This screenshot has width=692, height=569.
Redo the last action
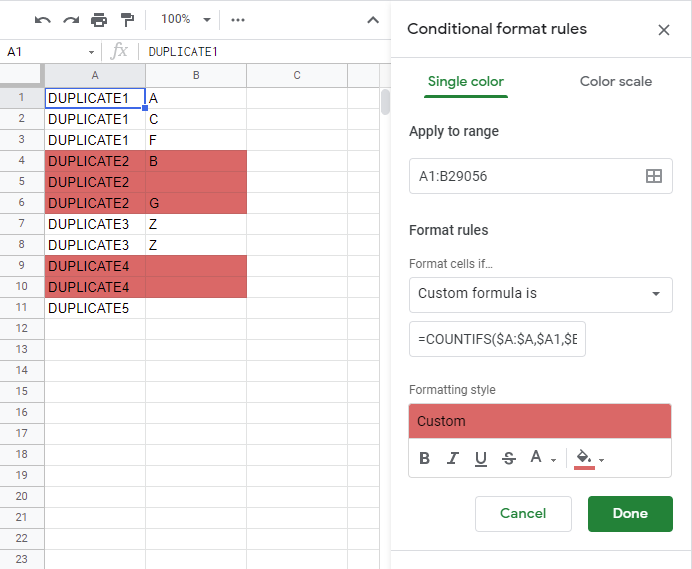click(71, 20)
